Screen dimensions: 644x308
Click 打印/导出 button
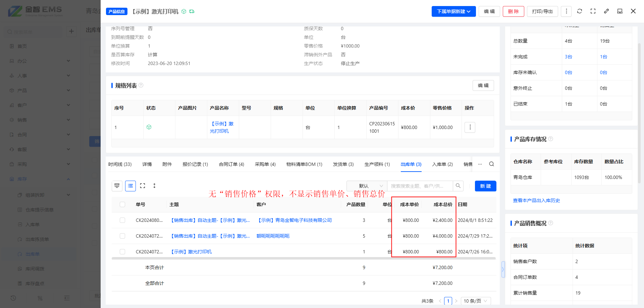coord(542,11)
